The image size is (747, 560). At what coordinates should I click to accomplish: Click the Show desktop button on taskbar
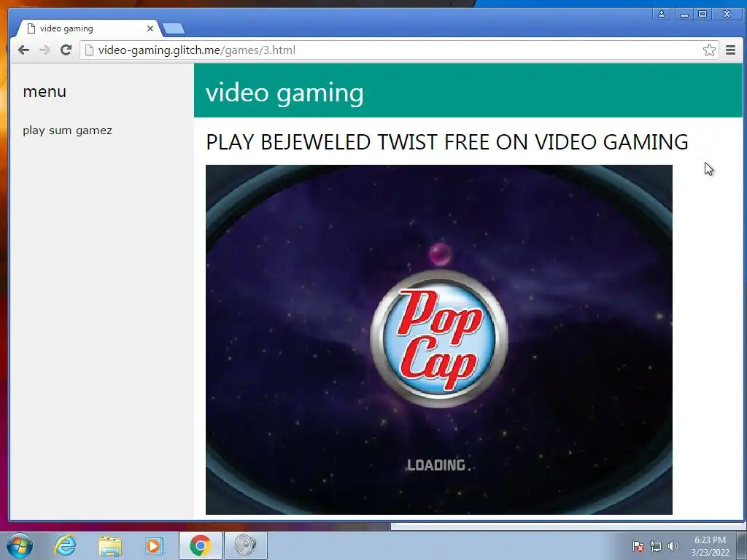point(742,545)
